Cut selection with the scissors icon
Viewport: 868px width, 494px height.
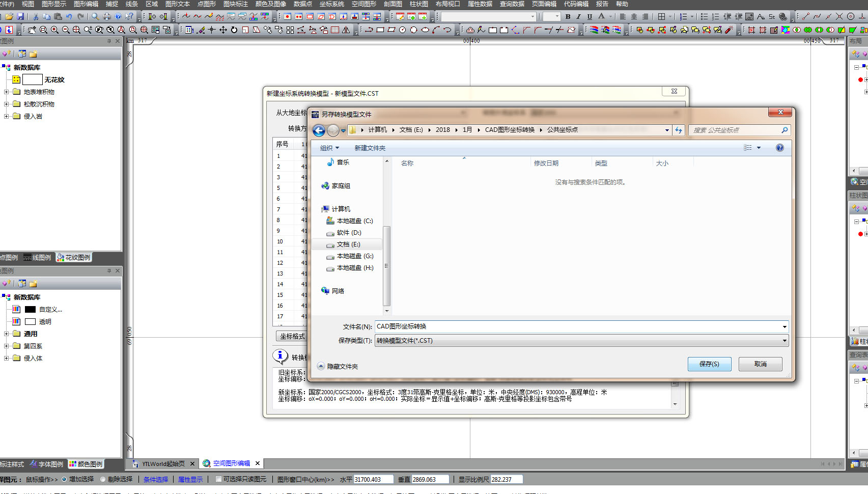coord(36,17)
